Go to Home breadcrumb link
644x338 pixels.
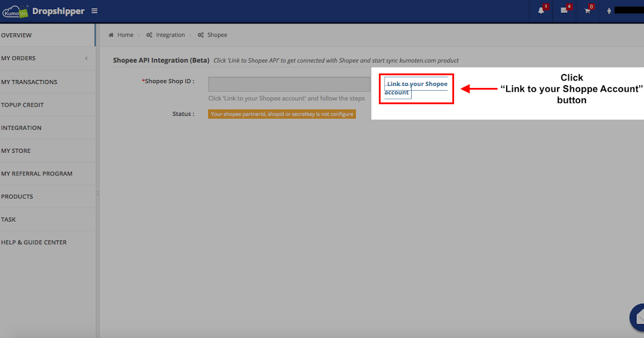[x=125, y=35]
